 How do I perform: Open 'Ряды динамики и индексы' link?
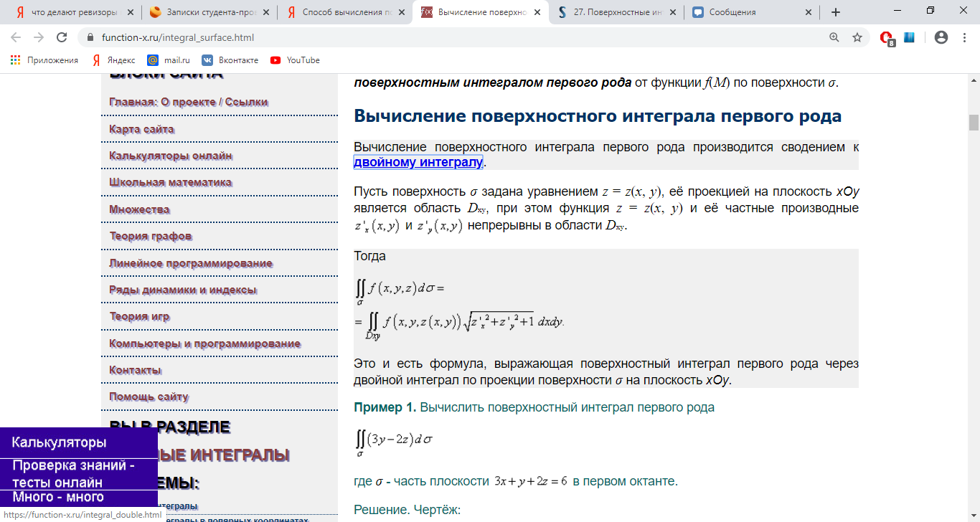183,290
